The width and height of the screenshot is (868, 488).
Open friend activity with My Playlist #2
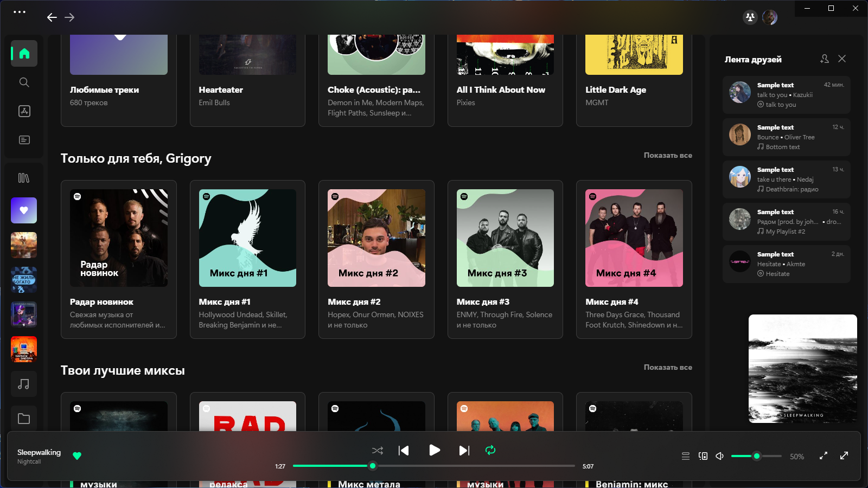pos(787,222)
